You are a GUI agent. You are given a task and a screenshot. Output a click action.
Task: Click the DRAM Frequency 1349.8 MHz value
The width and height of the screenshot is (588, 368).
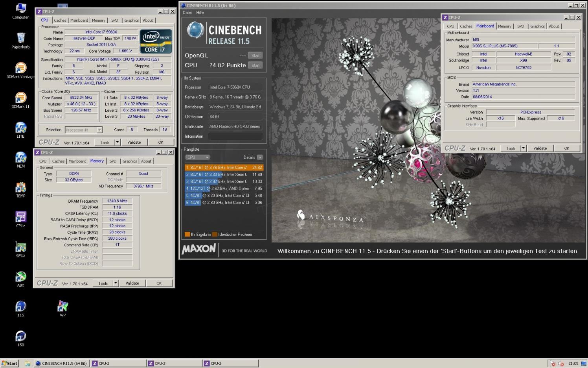(x=118, y=201)
